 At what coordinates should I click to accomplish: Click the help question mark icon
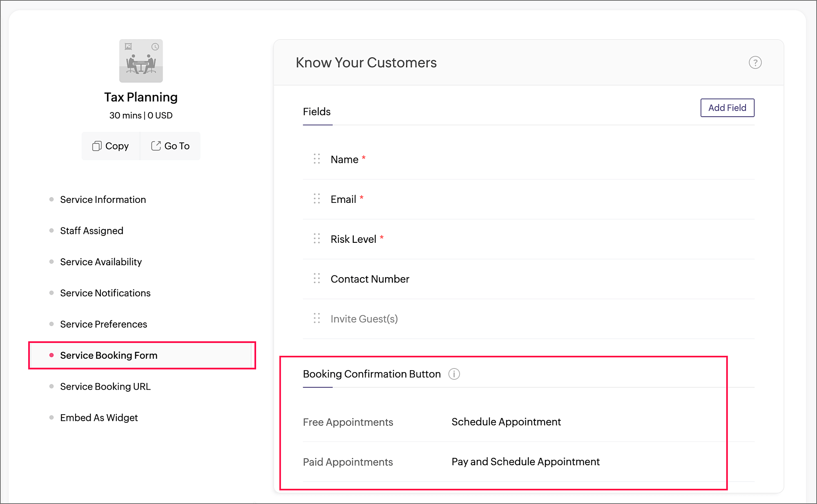point(755,63)
